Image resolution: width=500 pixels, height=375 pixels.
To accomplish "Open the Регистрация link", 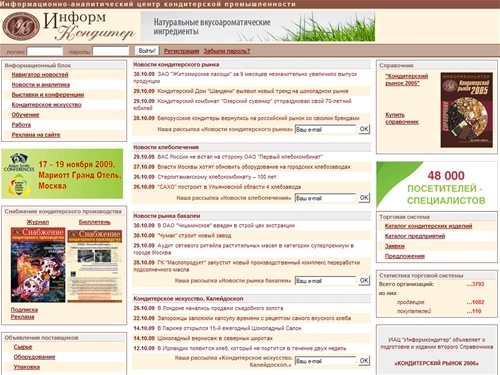I will click(x=181, y=51).
